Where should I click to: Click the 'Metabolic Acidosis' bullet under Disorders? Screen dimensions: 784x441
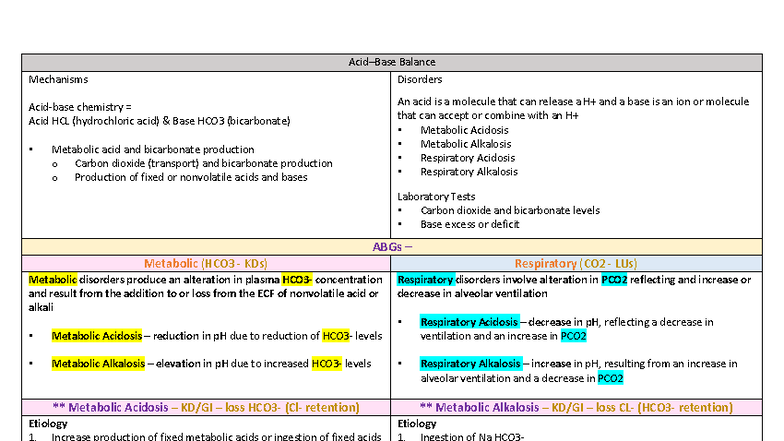point(464,130)
